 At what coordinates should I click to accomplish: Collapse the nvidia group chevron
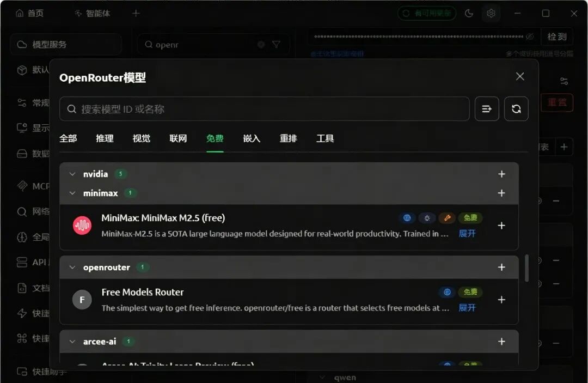click(x=72, y=174)
